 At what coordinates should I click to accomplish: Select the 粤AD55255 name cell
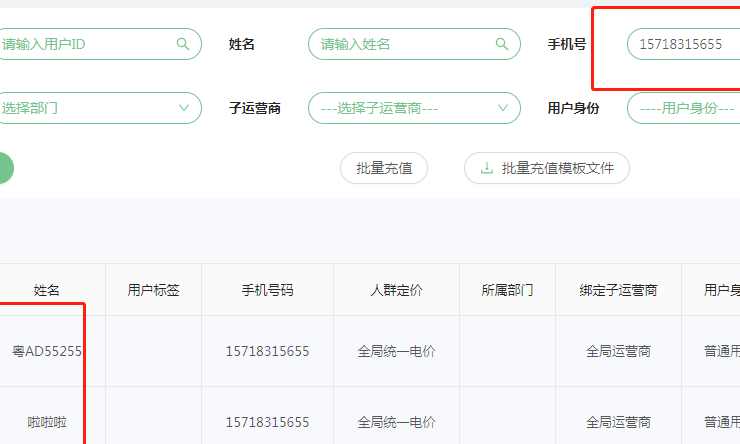[47, 351]
